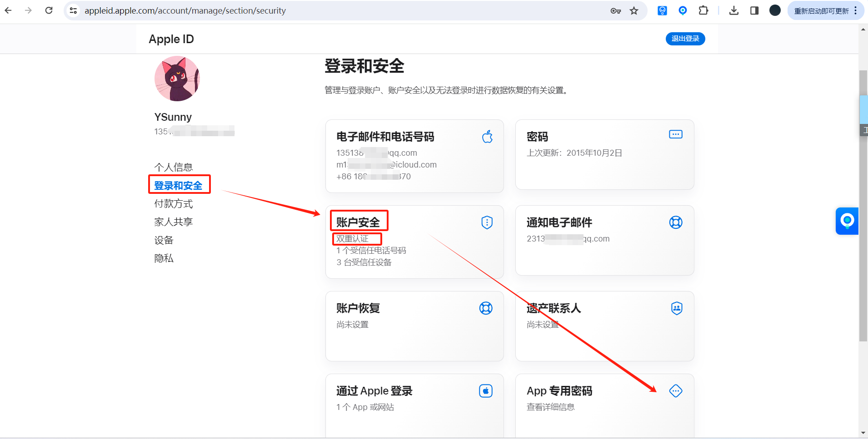Click the floating blue pin widget
Image resolution: width=868 pixels, height=439 pixels.
(847, 221)
